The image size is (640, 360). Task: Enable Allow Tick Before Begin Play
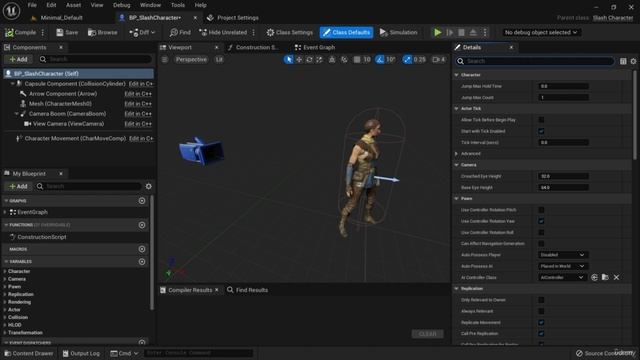pos(541,120)
